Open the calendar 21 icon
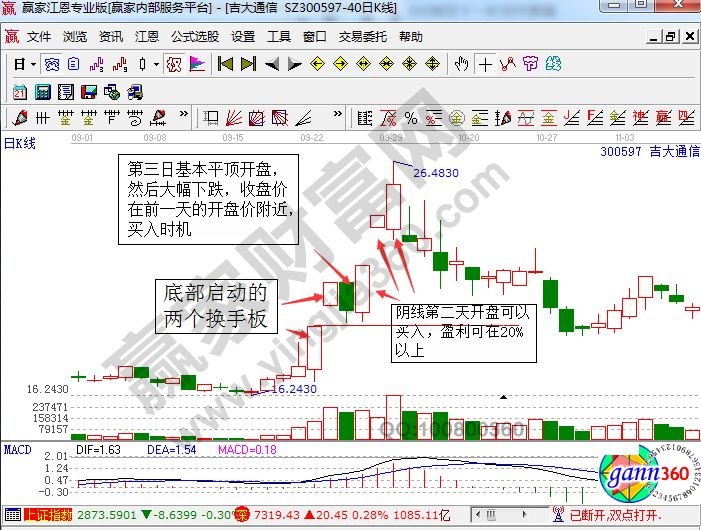The width and height of the screenshot is (701, 530). coord(20,92)
